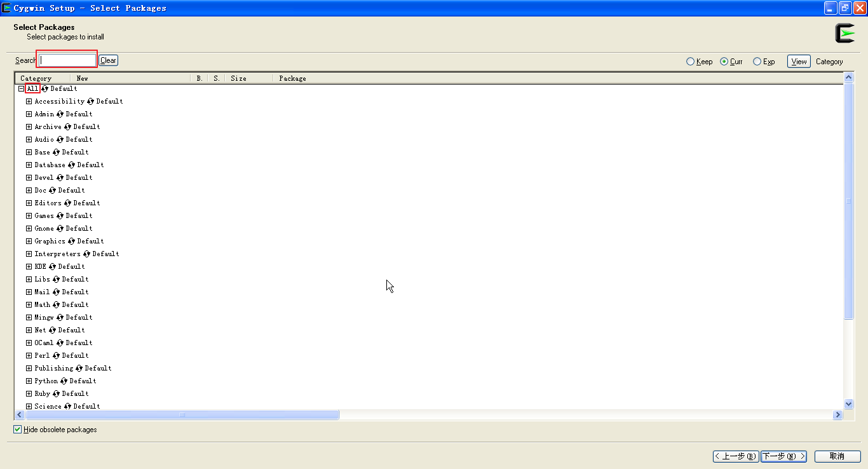Click the Size column header
The width and height of the screenshot is (868, 469).
pyautogui.click(x=249, y=78)
